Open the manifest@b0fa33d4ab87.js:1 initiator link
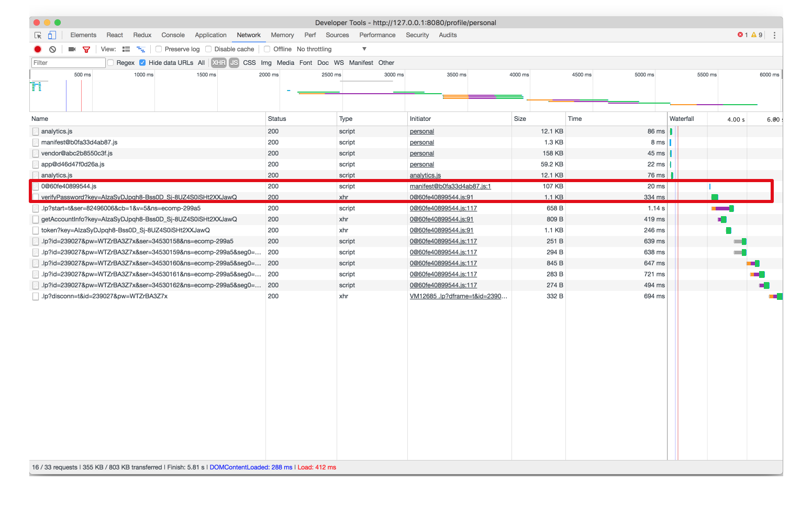The image size is (812, 516). coord(450,186)
